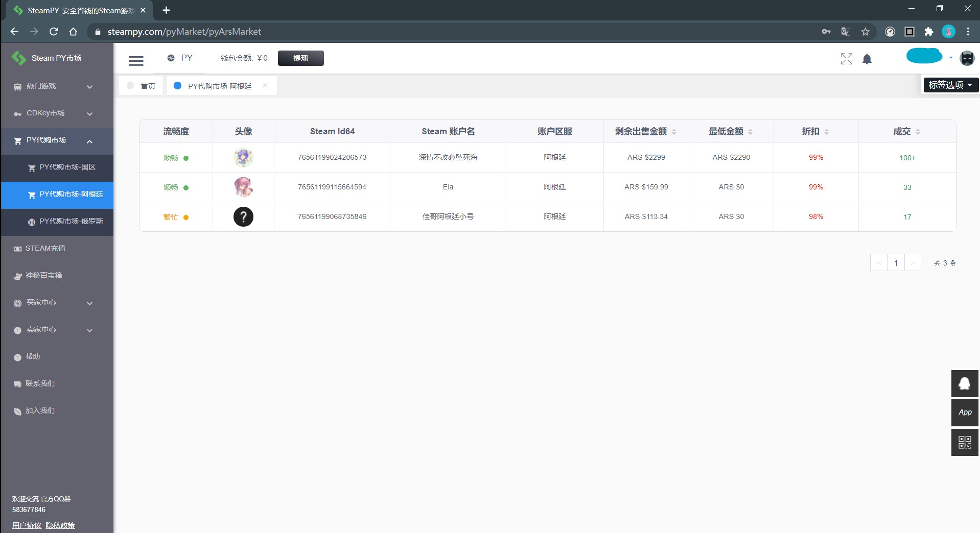The image size is (980, 533).
Task: Open a new browser tab
Action: [166, 10]
